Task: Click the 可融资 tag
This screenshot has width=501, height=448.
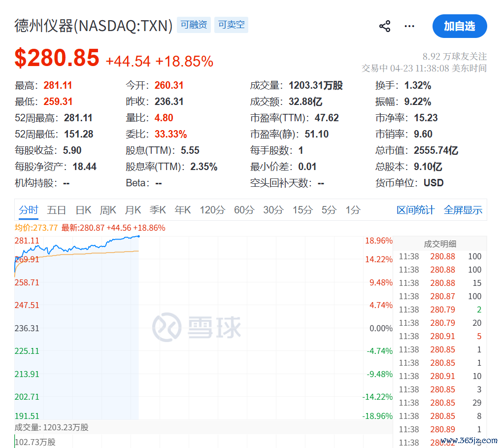Action: (x=194, y=25)
